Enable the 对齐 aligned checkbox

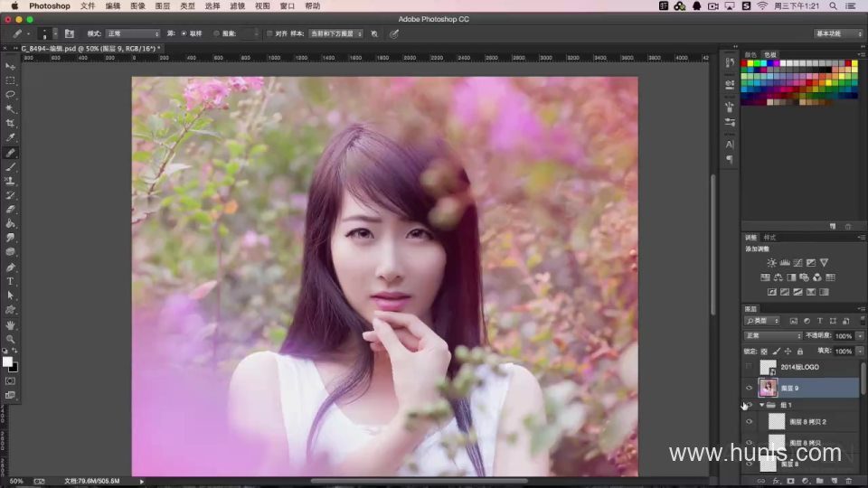click(x=269, y=33)
